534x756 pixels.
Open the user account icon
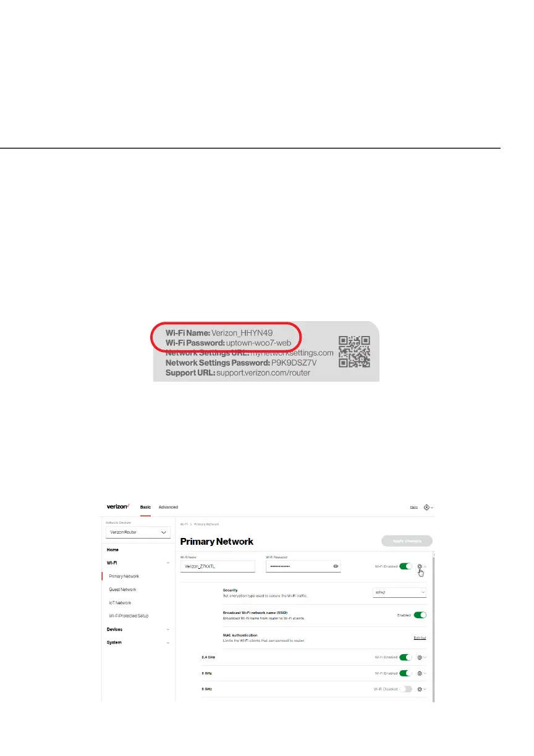pos(426,507)
